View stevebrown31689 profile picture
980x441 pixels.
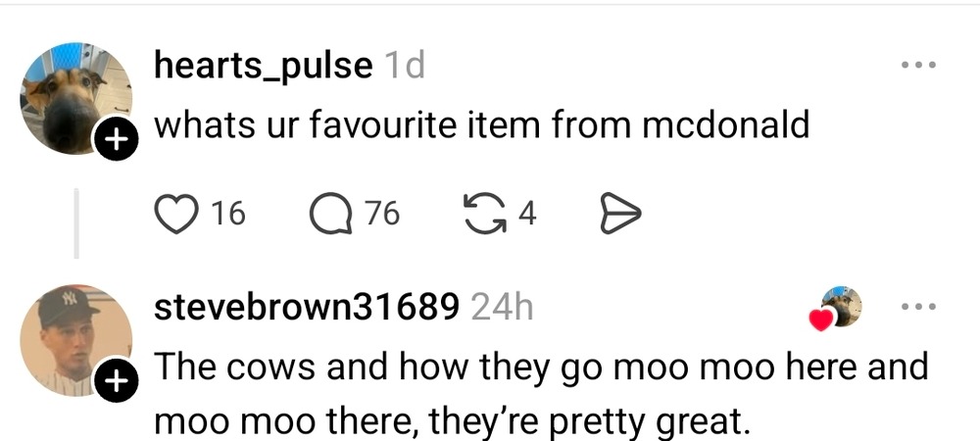tap(76, 340)
